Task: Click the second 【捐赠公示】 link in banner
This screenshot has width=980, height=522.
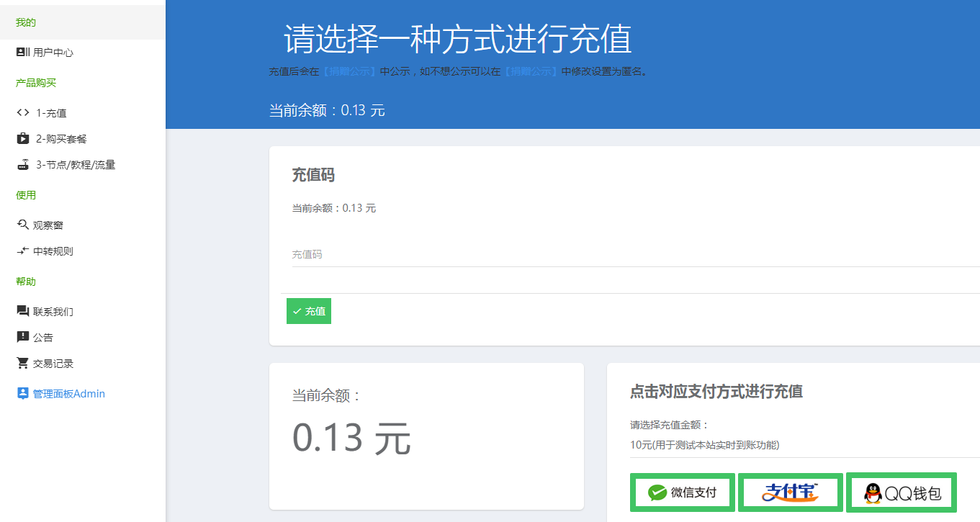Action: [x=531, y=71]
